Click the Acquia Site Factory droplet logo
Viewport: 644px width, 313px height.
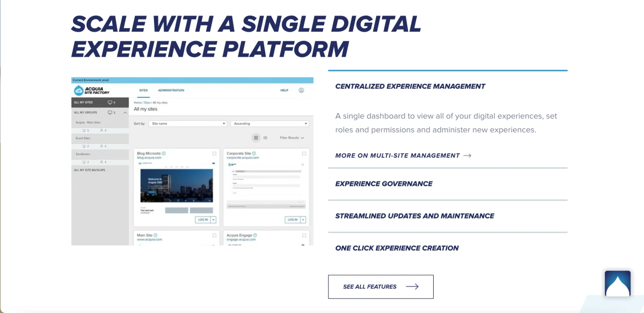point(79,90)
